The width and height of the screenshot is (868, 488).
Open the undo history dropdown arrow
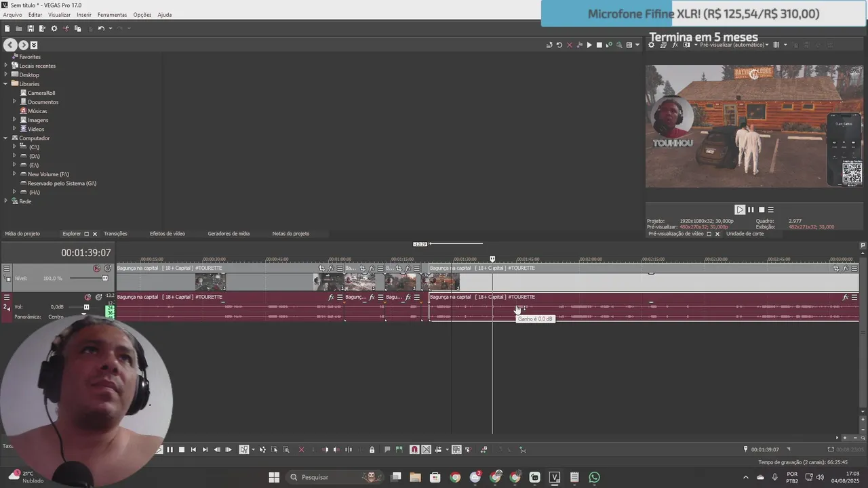click(x=110, y=28)
